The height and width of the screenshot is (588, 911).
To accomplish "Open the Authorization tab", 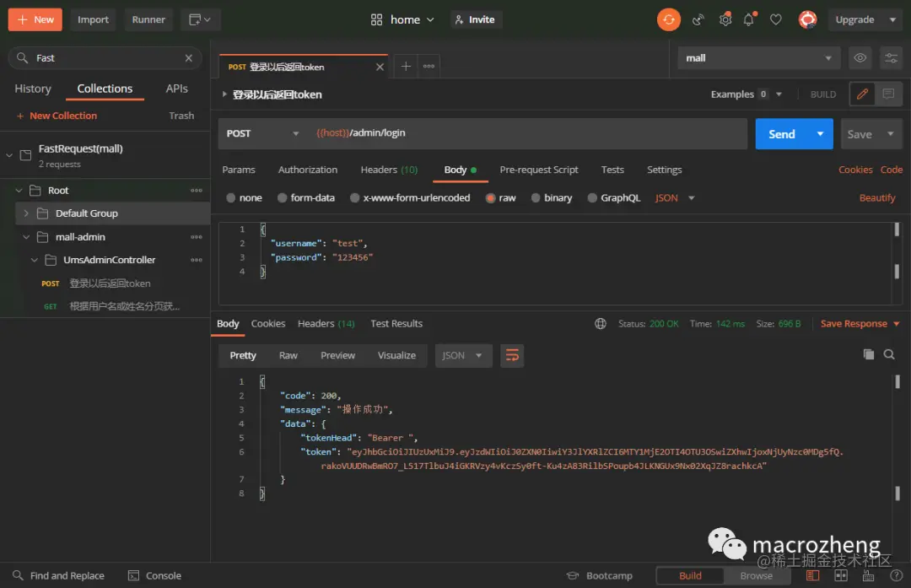I will tap(307, 170).
